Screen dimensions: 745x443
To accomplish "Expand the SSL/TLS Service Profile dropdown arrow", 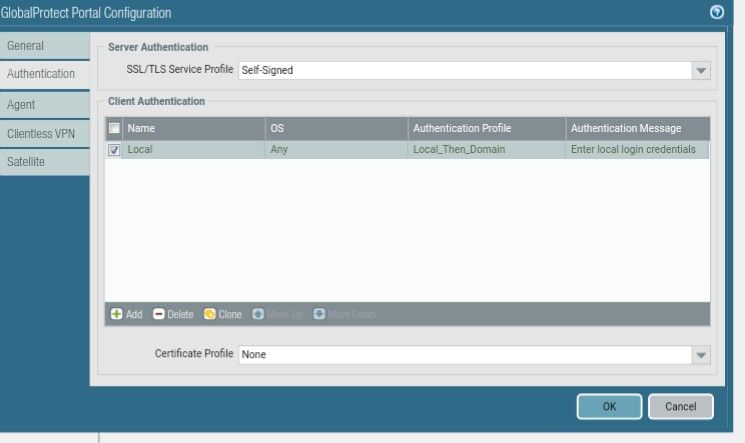I will [701, 70].
